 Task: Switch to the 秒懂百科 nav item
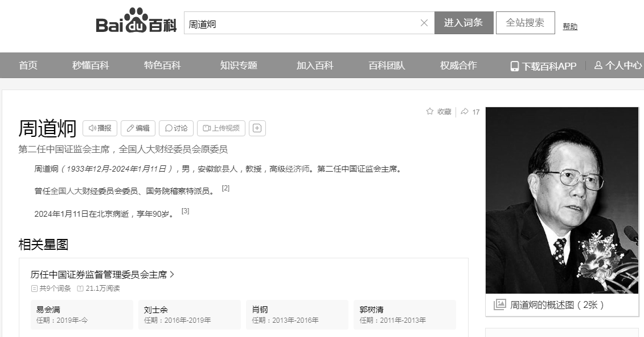click(x=89, y=66)
